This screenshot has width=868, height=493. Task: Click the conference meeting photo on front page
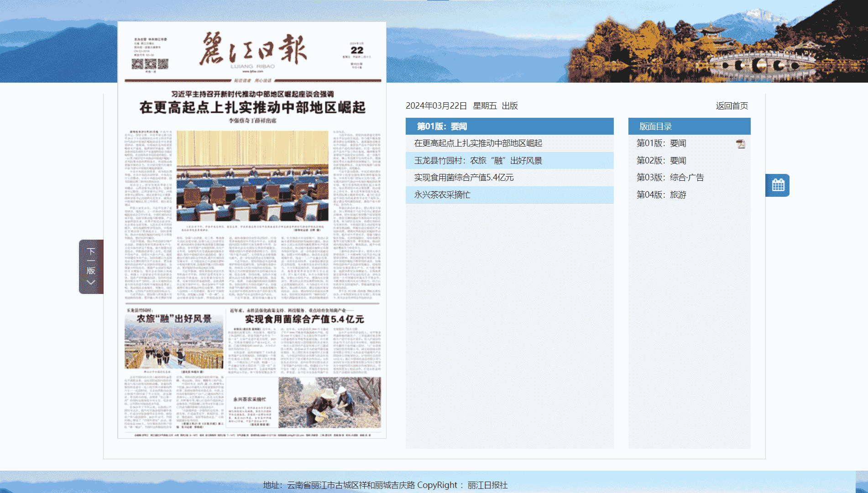(252, 176)
